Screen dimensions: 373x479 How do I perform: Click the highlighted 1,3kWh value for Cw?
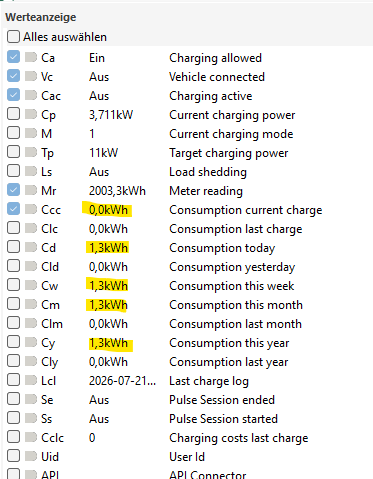click(x=108, y=286)
